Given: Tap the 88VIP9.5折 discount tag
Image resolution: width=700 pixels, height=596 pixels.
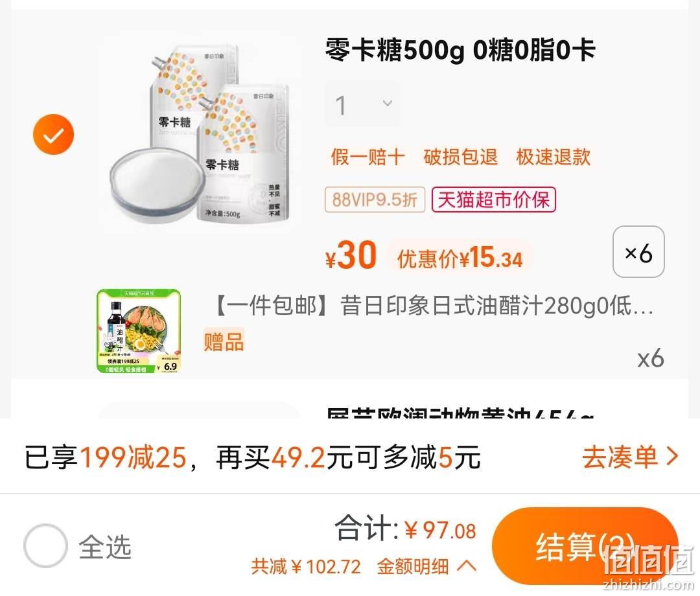Looking at the screenshot, I should pyautogui.click(x=375, y=200).
